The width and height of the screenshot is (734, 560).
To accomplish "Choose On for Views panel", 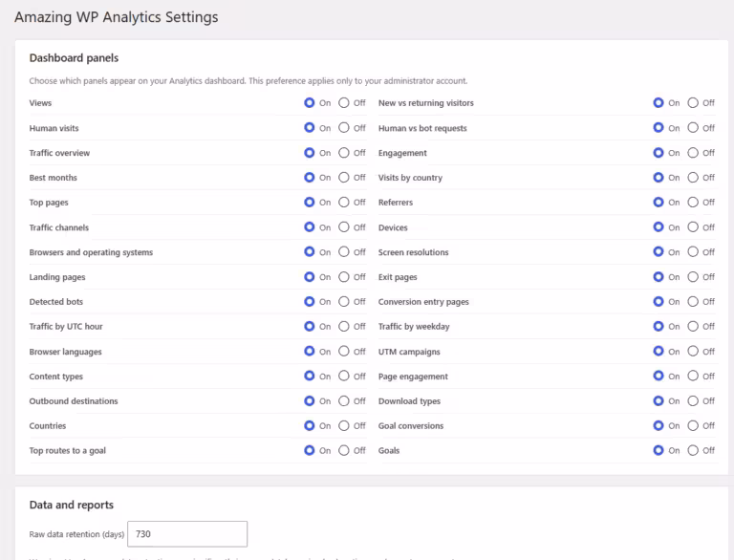I will [310, 102].
